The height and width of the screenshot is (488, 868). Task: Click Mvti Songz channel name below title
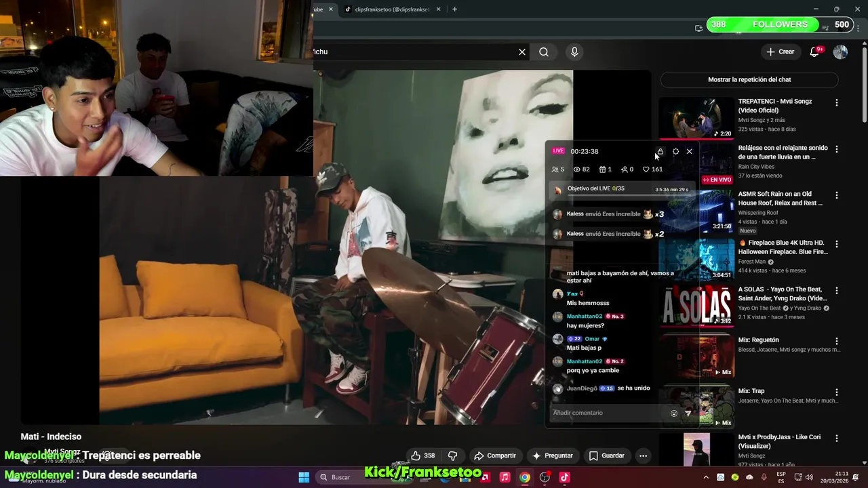point(62,451)
